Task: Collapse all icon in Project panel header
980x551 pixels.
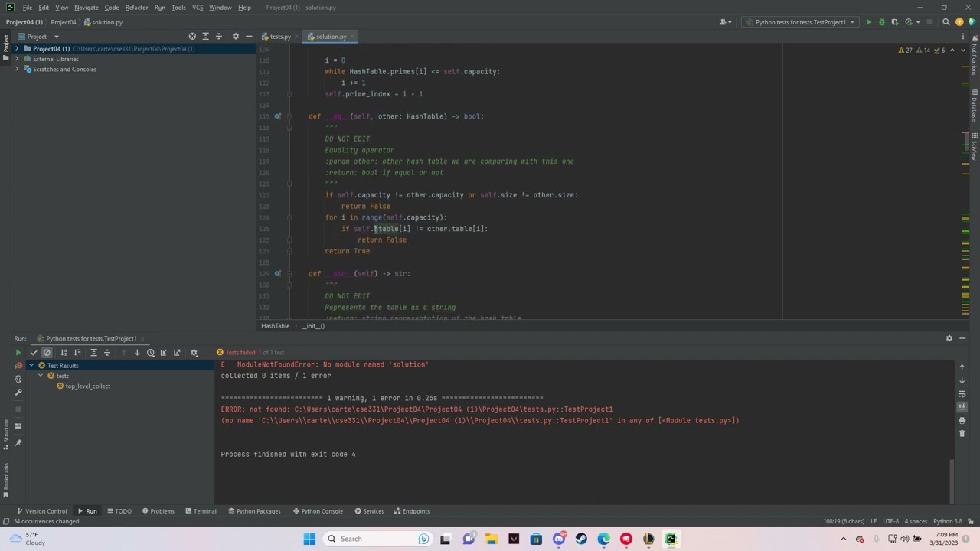Action: pos(218,37)
